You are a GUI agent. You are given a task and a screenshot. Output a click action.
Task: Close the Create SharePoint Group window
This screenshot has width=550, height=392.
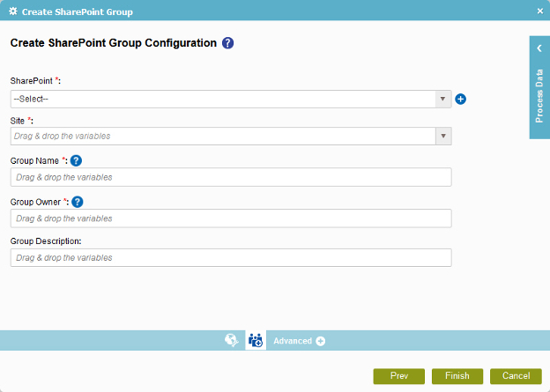(540, 11)
